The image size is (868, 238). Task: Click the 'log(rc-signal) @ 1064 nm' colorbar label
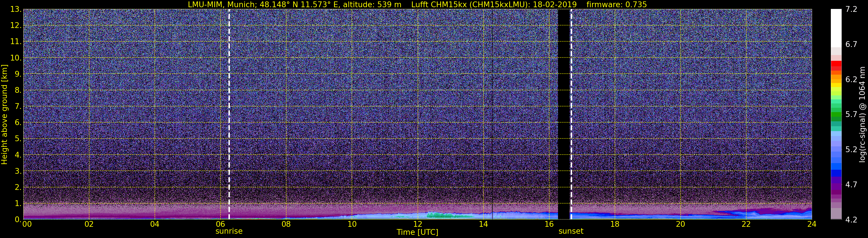pos(862,115)
